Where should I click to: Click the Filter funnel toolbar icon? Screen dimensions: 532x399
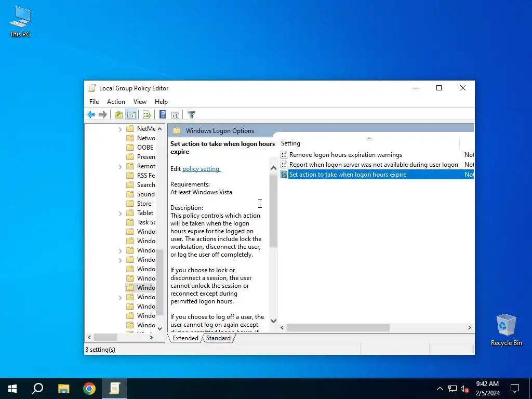pyautogui.click(x=191, y=115)
